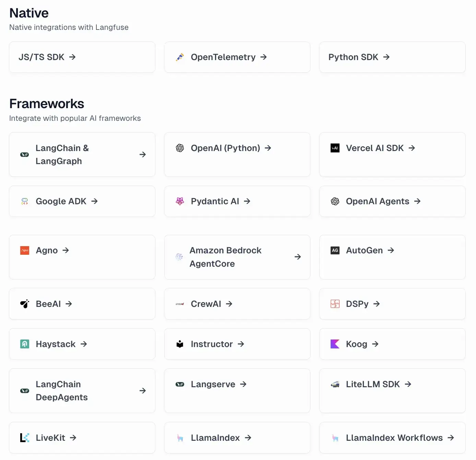Click the LangChain & LangGraph logo icon
Screen dimensions: 476x460
[25, 155]
